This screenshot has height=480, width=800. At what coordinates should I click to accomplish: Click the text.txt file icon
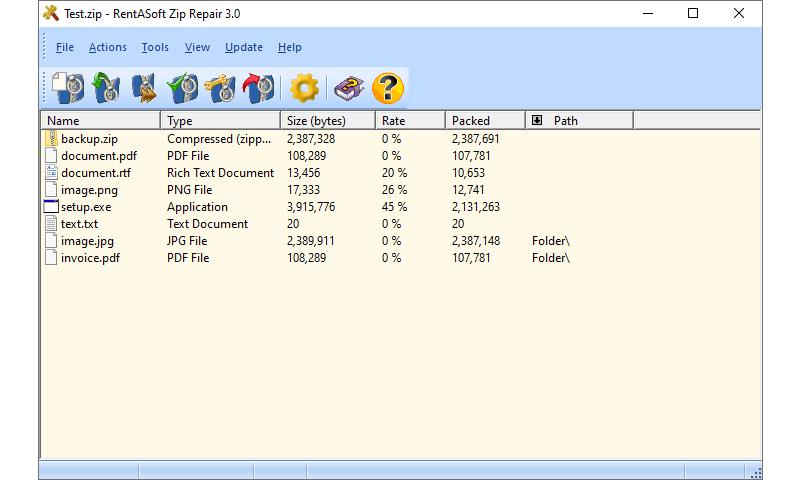coord(52,223)
